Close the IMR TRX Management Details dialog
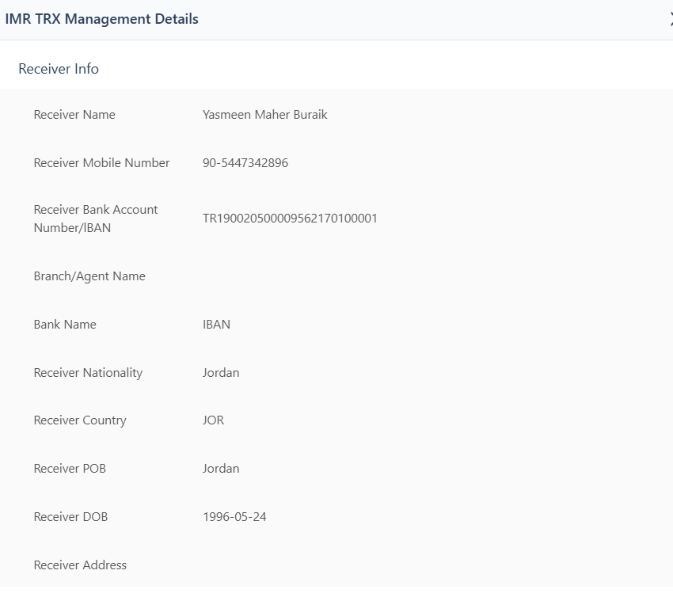This screenshot has height=616, width=673. [670, 19]
